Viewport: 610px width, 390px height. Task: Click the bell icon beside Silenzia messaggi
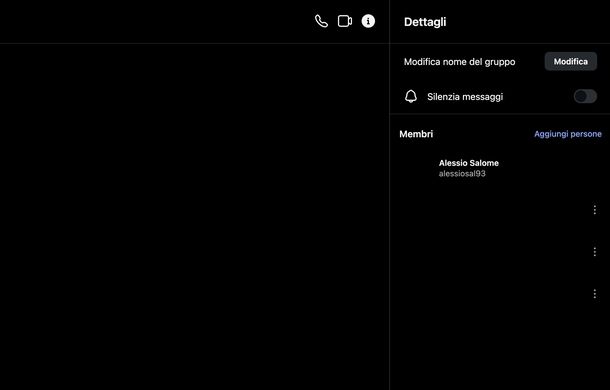tap(411, 97)
